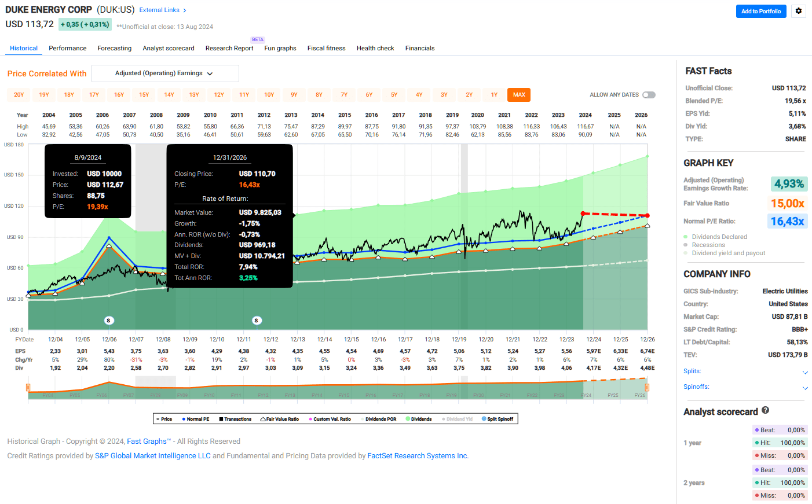The image size is (812, 504).
Task: Switch to the Performance tab
Action: pos(67,48)
